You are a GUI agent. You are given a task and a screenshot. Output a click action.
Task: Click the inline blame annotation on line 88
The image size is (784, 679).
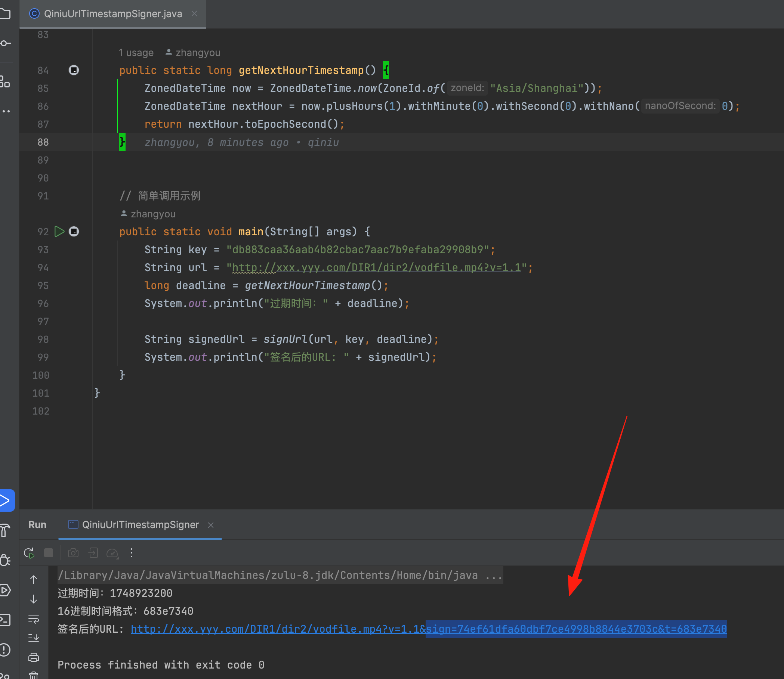tap(241, 142)
